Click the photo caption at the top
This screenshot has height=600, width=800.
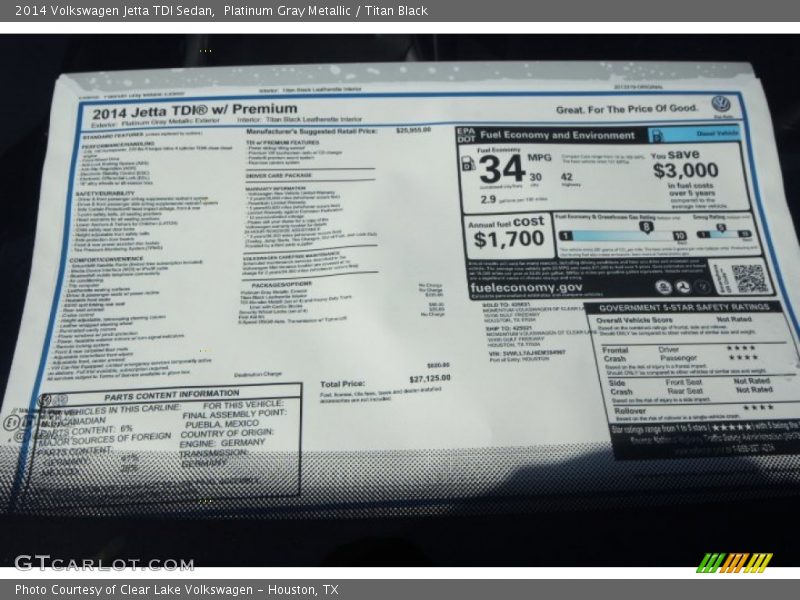221,11
